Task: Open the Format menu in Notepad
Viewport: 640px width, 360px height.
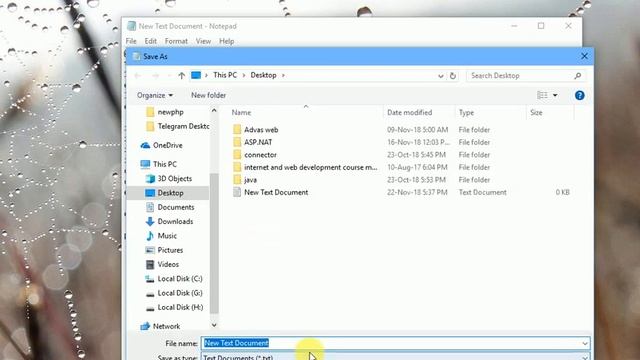Action: 176,41
